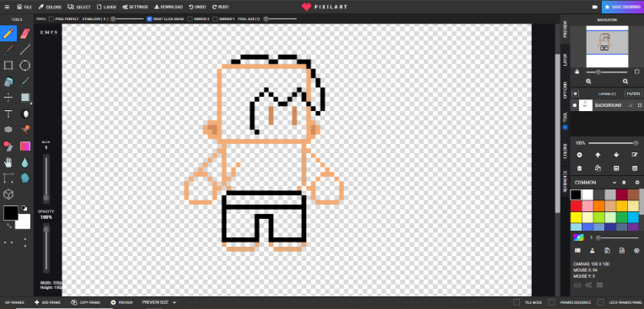Select the Smudge tool
This screenshot has width=644, height=309.
[25, 178]
